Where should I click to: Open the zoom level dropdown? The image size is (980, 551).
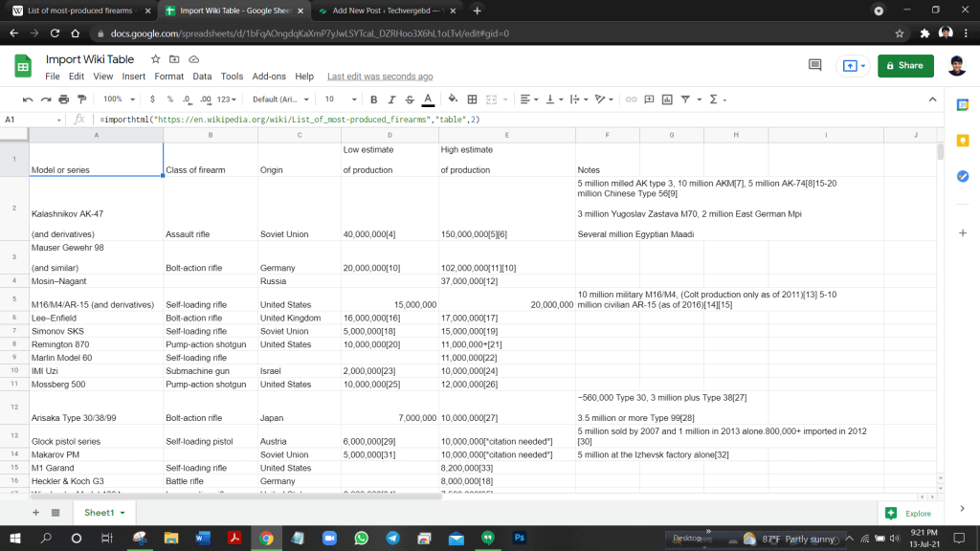[x=119, y=99]
